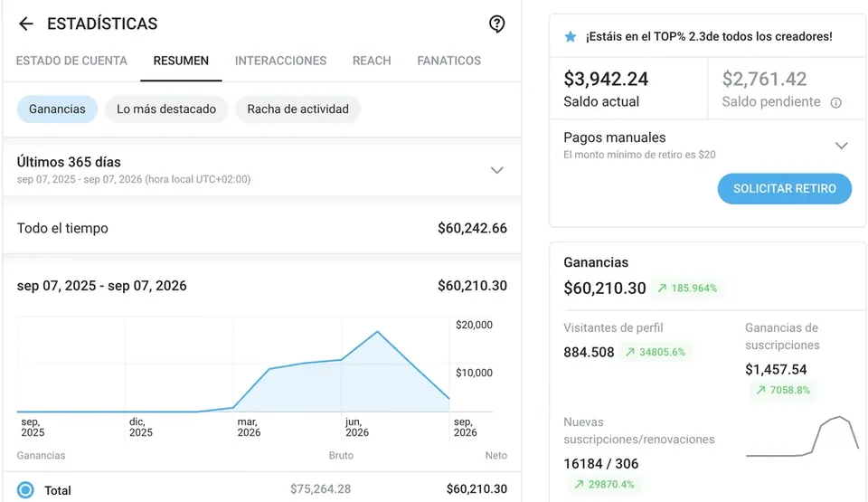Screen dimensions: 868x502
Task: Click the blue star icon in TOP banner
Action: pos(571,36)
